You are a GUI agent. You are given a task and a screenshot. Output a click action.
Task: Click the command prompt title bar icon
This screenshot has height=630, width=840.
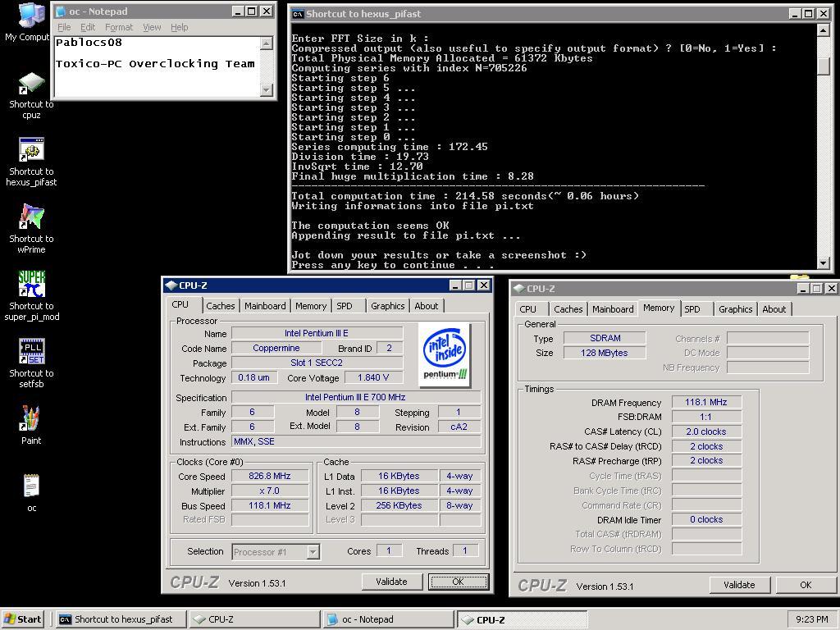click(x=297, y=14)
